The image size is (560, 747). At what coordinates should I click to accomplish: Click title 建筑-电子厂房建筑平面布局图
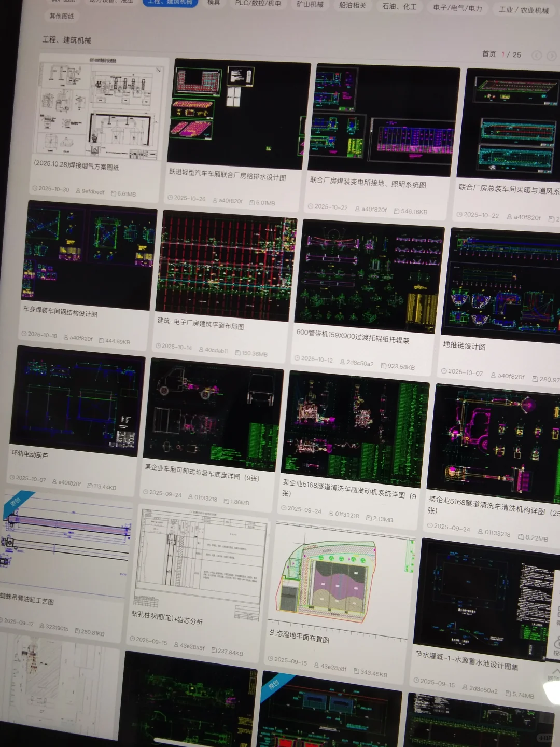[201, 323]
